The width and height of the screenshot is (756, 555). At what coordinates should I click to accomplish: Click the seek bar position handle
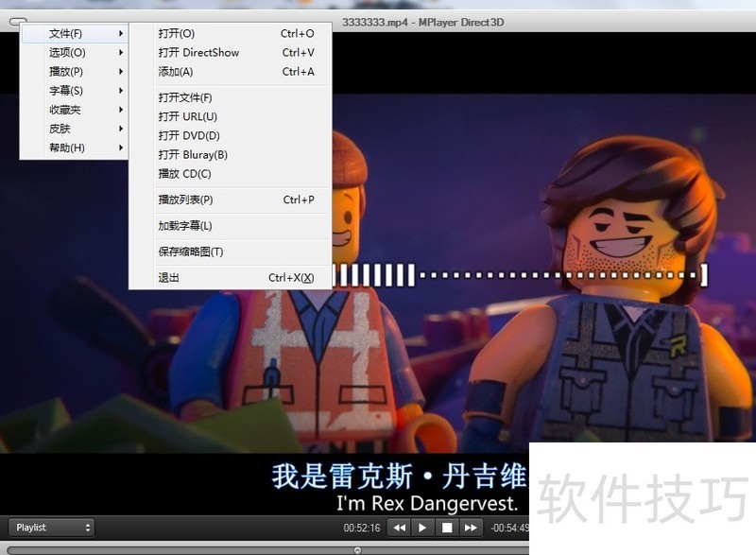click(357, 550)
